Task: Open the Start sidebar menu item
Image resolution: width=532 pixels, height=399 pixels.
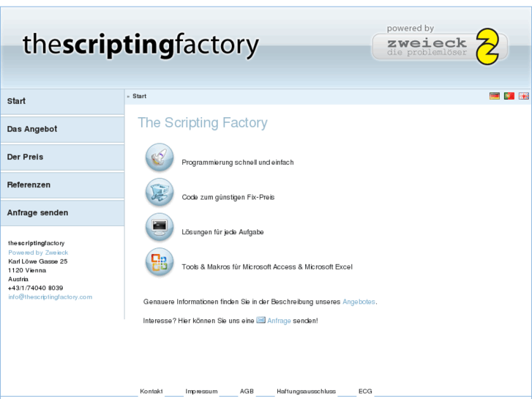Action: (x=62, y=101)
